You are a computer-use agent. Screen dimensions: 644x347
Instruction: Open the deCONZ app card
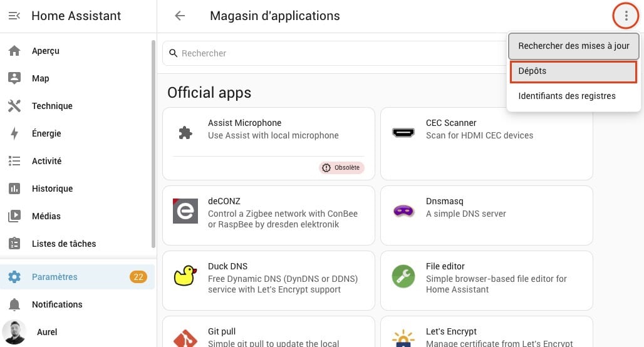pyautogui.click(x=269, y=215)
